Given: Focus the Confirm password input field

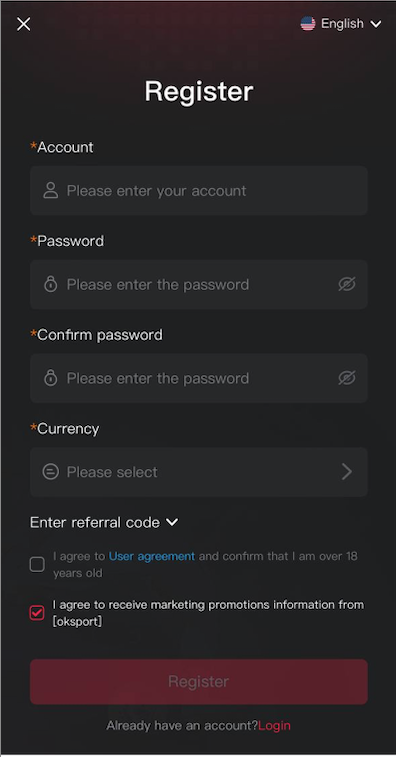Looking at the screenshot, I should click(198, 378).
